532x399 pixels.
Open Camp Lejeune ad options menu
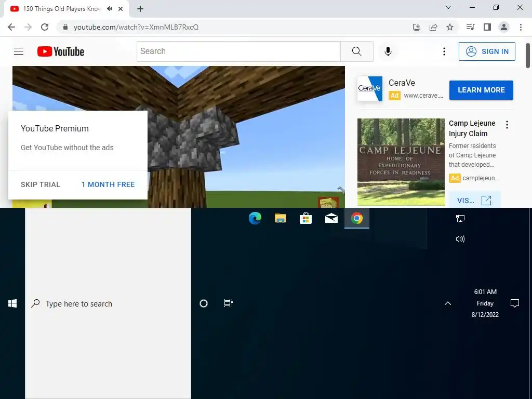507,125
